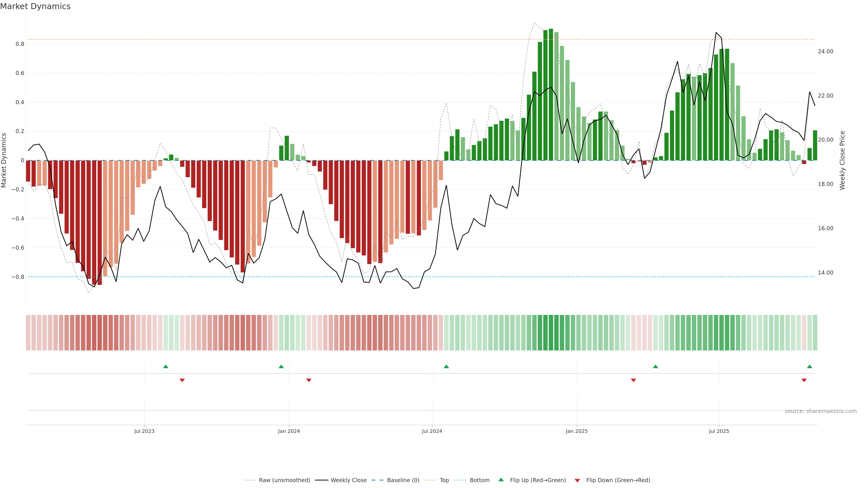Click the red flip-down marker between Jan 2025 and Jul 2025
Image resolution: width=868 pixels, height=488 pixels.
tap(633, 380)
